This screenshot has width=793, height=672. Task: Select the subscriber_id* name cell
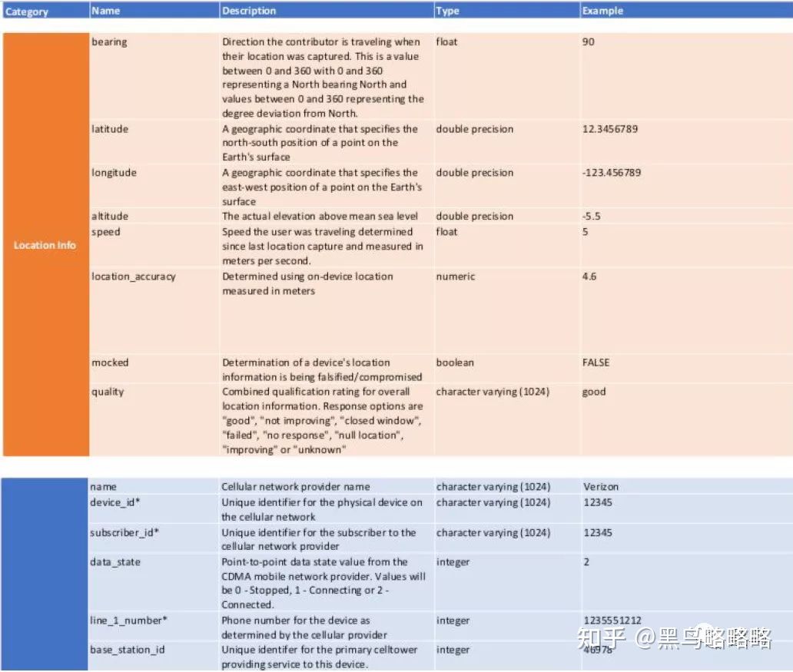124,532
